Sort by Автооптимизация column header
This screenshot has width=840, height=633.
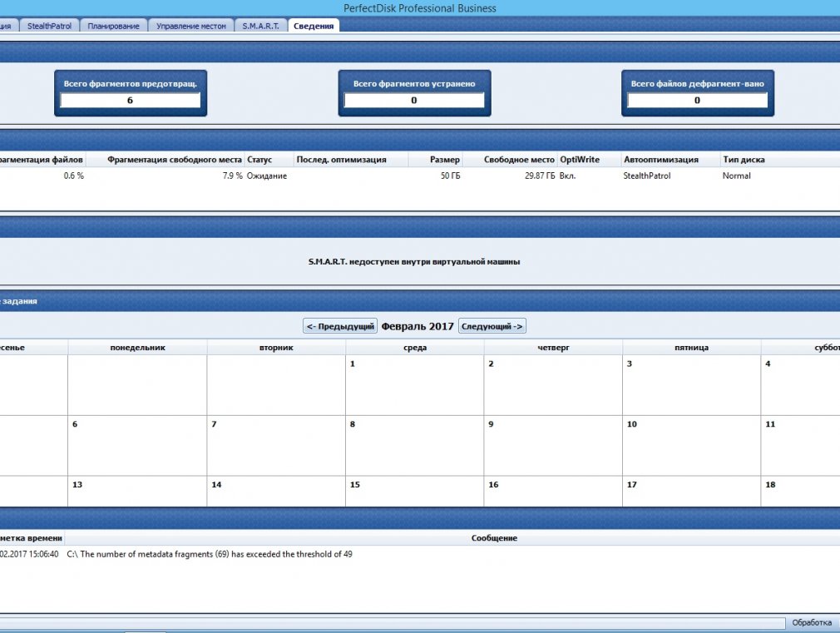(670, 159)
